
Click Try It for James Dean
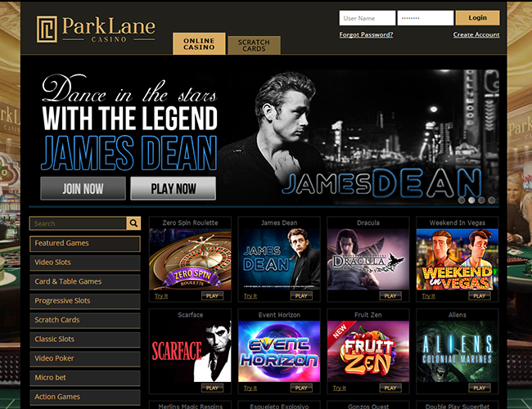pos(250,296)
